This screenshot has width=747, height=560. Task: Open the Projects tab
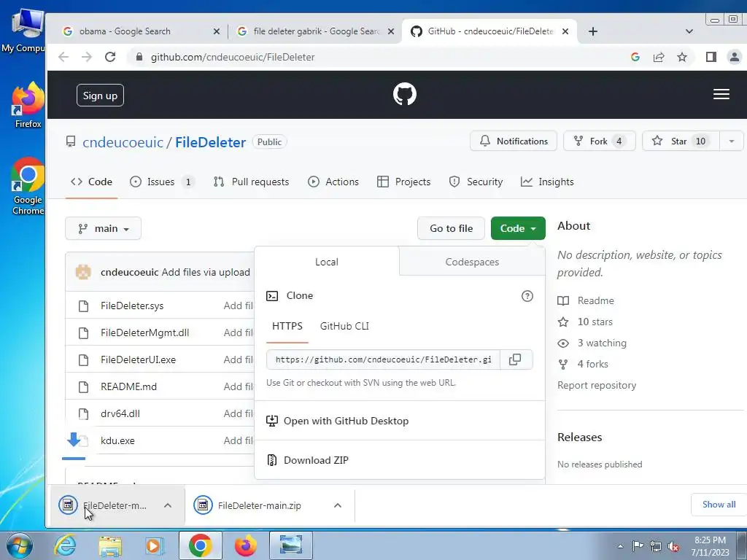click(x=403, y=182)
